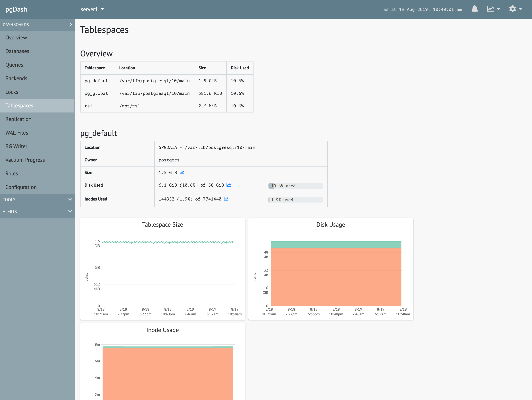Go to the Databases dashboard
The image size is (532, 400).
pos(17,51)
